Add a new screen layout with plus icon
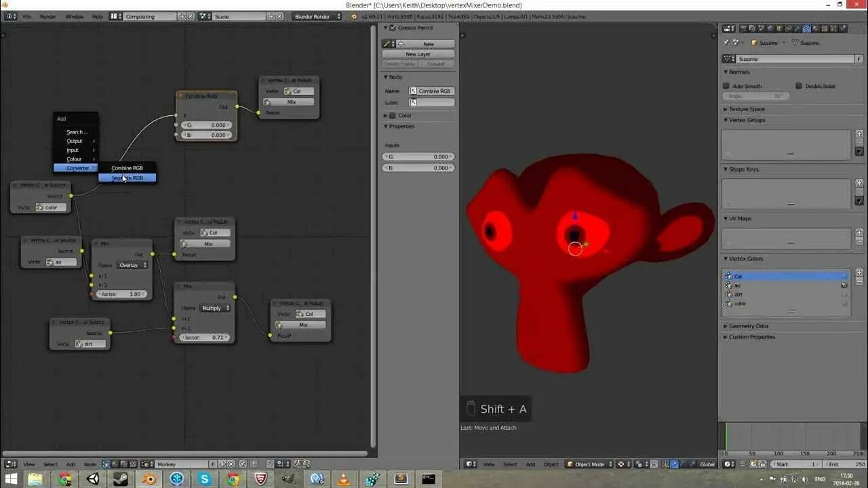 (181, 16)
